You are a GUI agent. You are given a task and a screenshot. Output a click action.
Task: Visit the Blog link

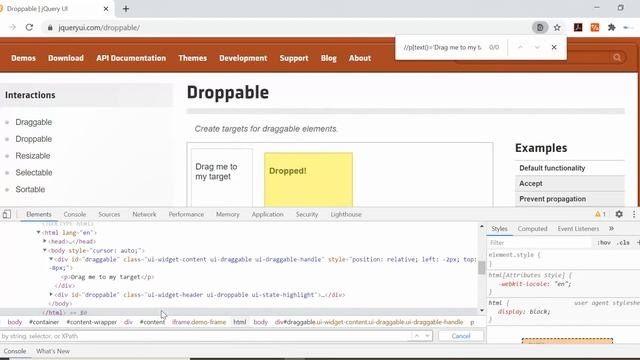click(329, 58)
